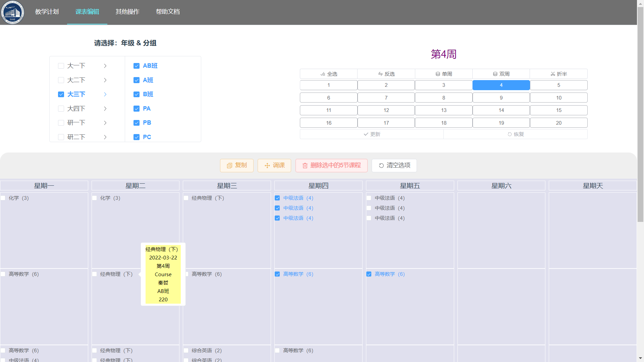
Task: Click the check-all icon beside 全选
Action: point(323,74)
